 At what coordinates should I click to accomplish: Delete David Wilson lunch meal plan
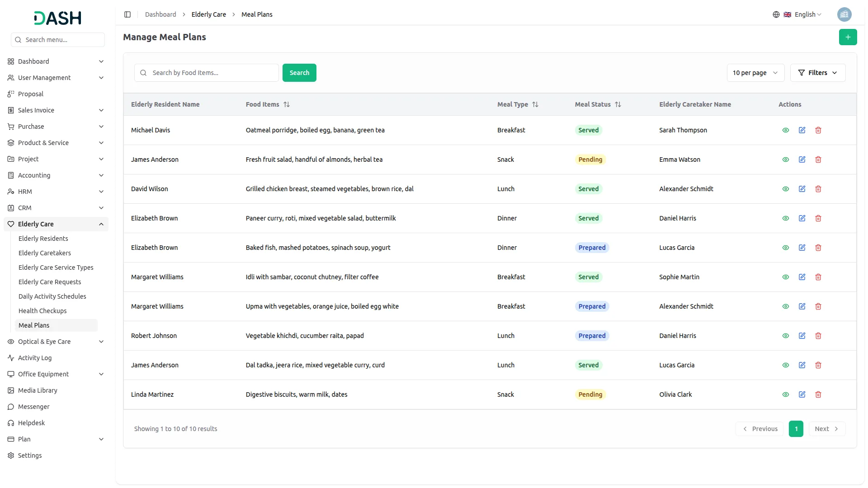[x=818, y=189]
